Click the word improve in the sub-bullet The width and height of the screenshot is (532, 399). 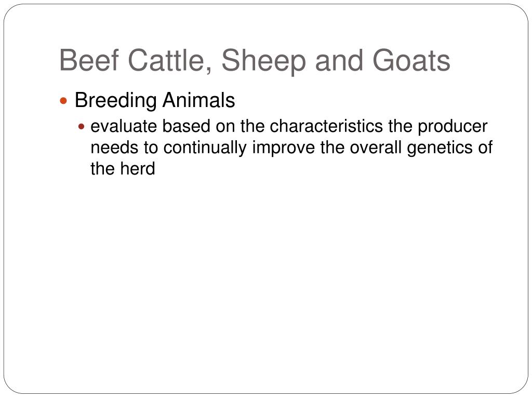click(283, 148)
